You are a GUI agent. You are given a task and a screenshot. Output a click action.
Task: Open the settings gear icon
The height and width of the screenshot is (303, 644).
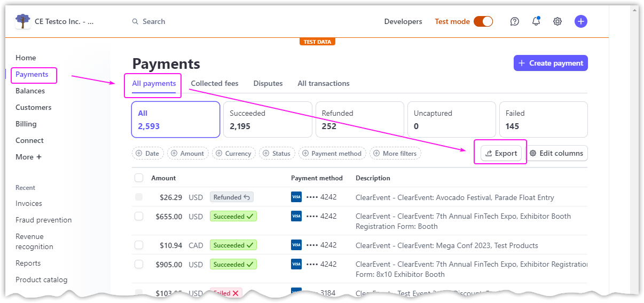(557, 21)
